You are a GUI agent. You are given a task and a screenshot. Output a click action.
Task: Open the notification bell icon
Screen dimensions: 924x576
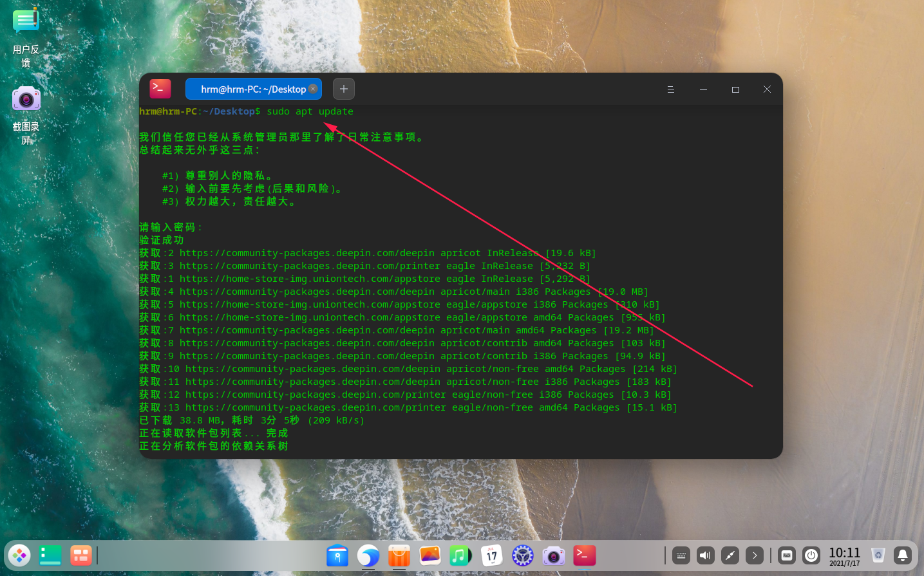pyautogui.click(x=903, y=555)
